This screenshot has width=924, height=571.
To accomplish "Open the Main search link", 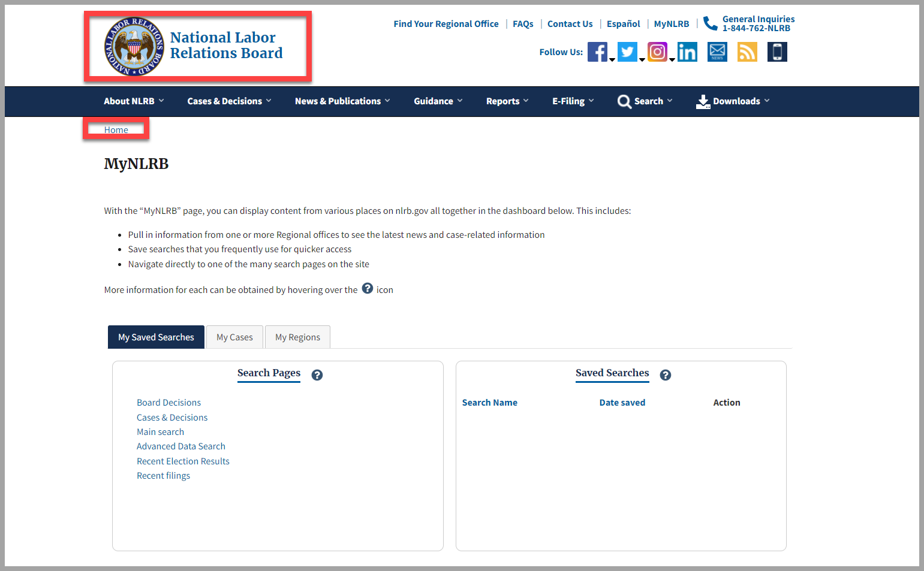I will [160, 432].
